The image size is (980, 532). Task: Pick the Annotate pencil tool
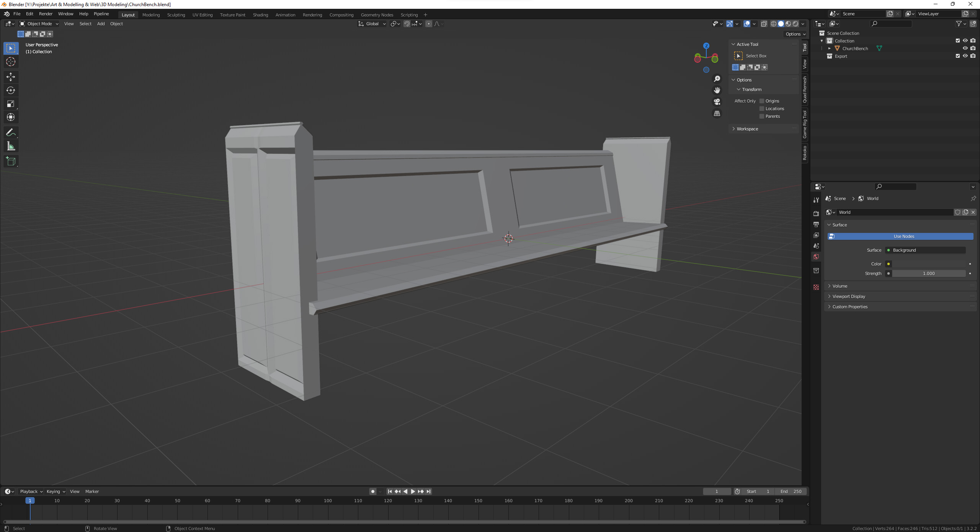pyautogui.click(x=11, y=133)
